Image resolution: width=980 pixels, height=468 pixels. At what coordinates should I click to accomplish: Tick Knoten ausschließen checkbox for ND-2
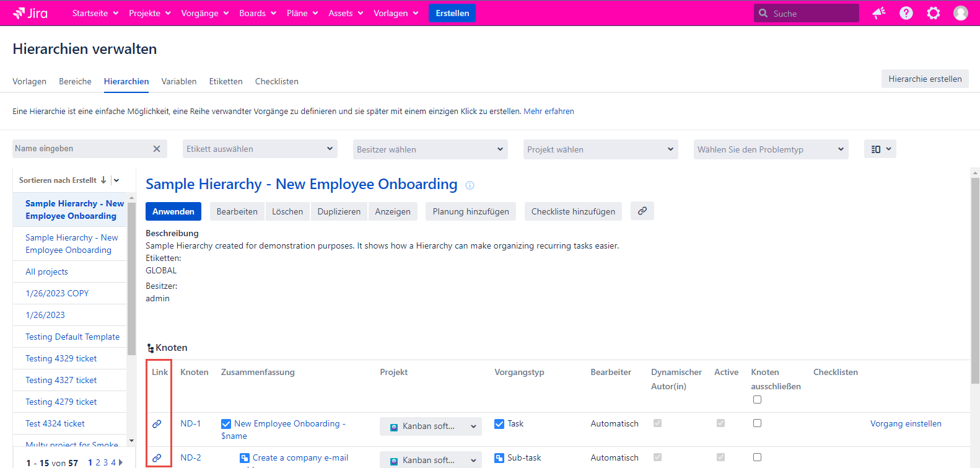click(757, 457)
